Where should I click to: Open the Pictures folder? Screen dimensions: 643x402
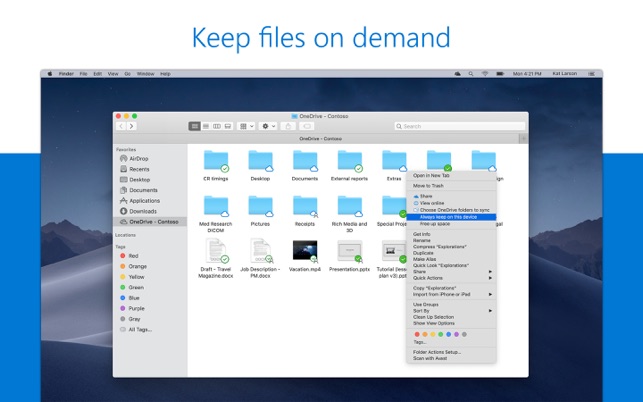coord(260,206)
